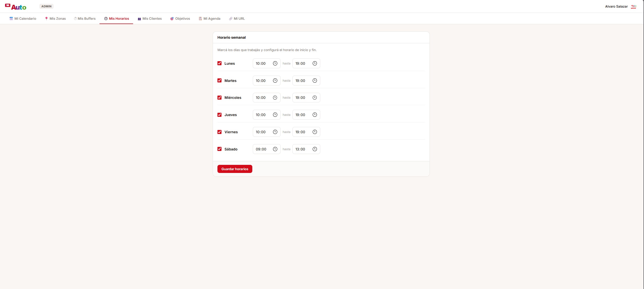Open the Mis Zonas tab
Image resolution: width=644 pixels, height=289 pixels.
pyautogui.click(x=55, y=18)
